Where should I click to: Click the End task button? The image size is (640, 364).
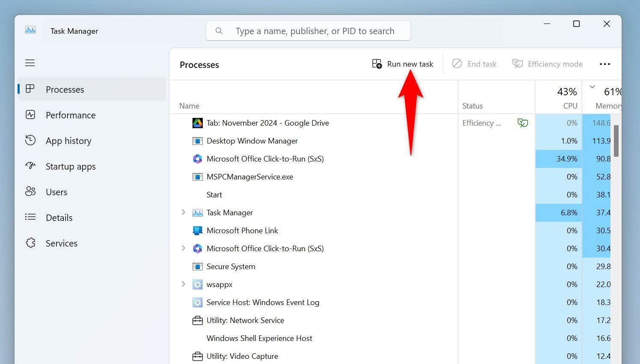click(x=474, y=64)
